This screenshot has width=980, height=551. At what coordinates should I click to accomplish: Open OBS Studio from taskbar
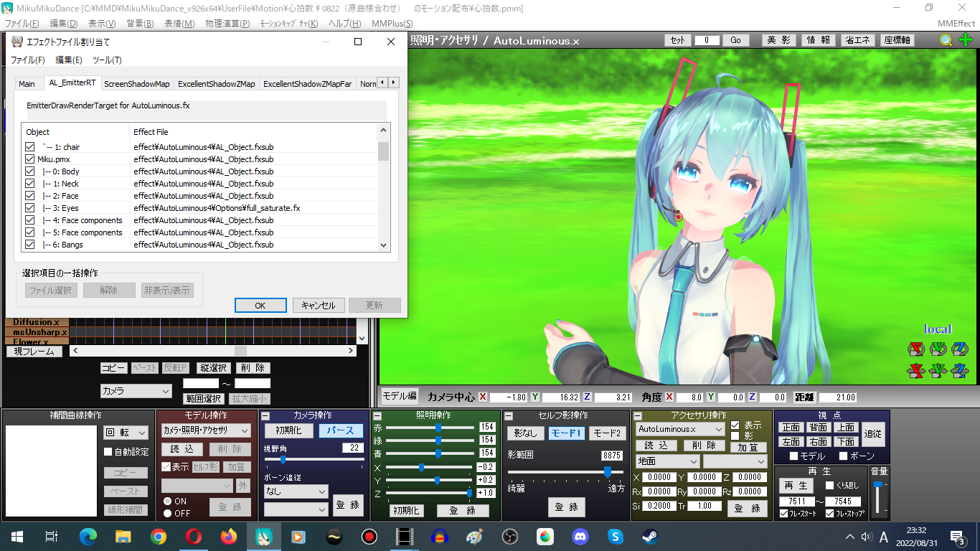[510, 536]
